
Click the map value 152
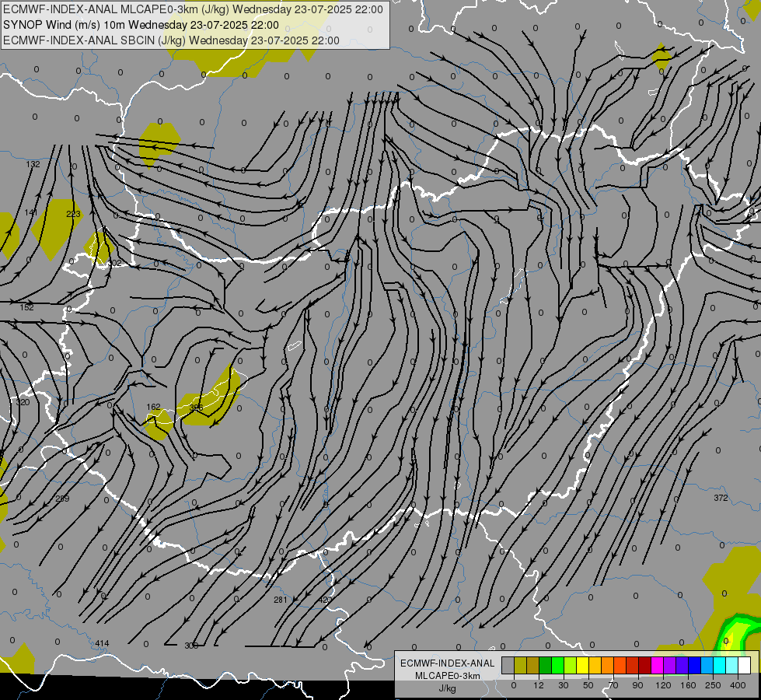coord(26,307)
